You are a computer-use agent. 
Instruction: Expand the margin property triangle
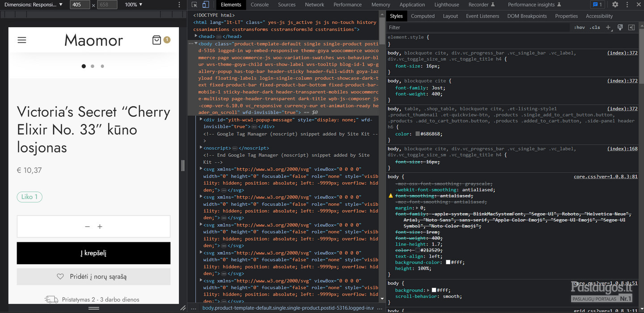417,208
